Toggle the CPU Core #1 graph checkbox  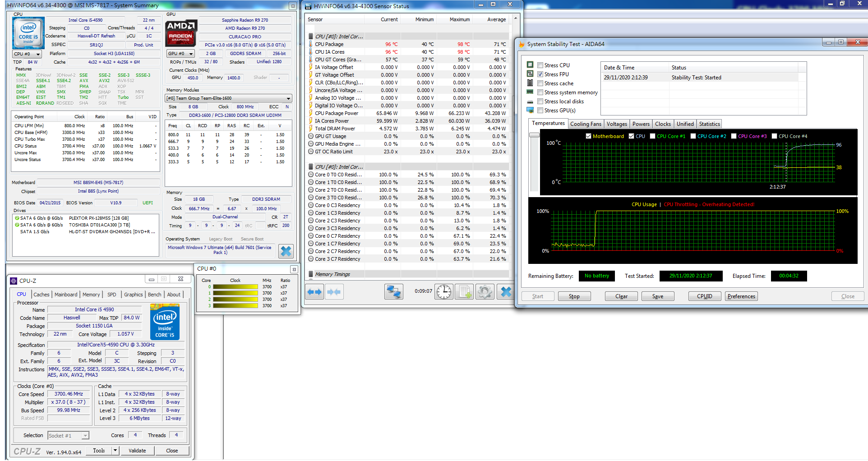[652, 136]
